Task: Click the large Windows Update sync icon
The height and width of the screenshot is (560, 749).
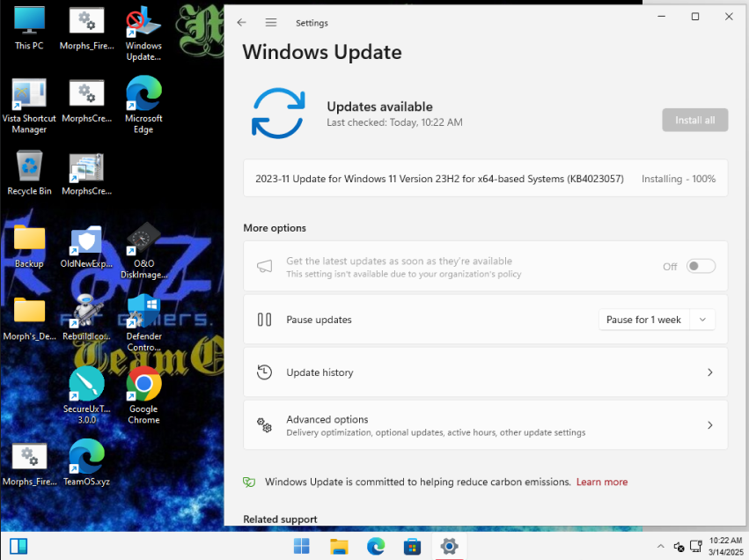Action: (278, 114)
